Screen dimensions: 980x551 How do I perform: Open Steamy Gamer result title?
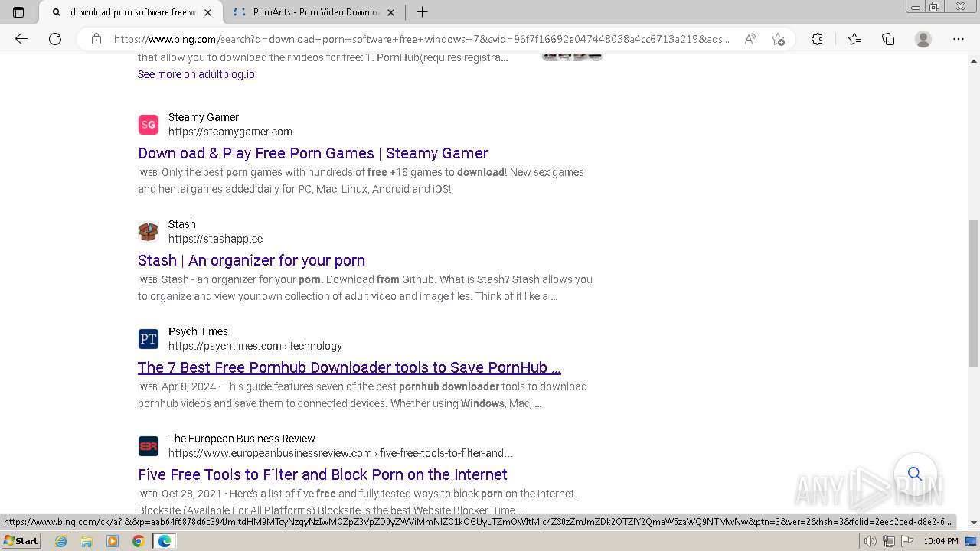313,153
